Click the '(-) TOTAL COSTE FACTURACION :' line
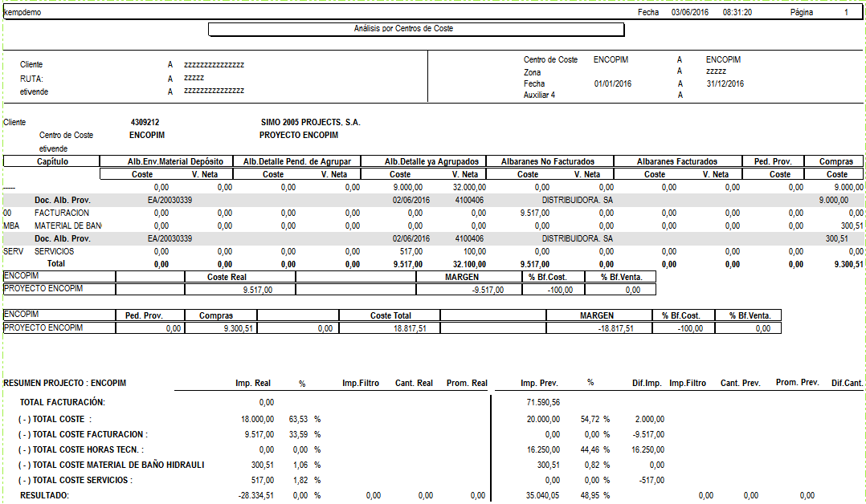This screenshot has height=504, width=866. (84, 434)
